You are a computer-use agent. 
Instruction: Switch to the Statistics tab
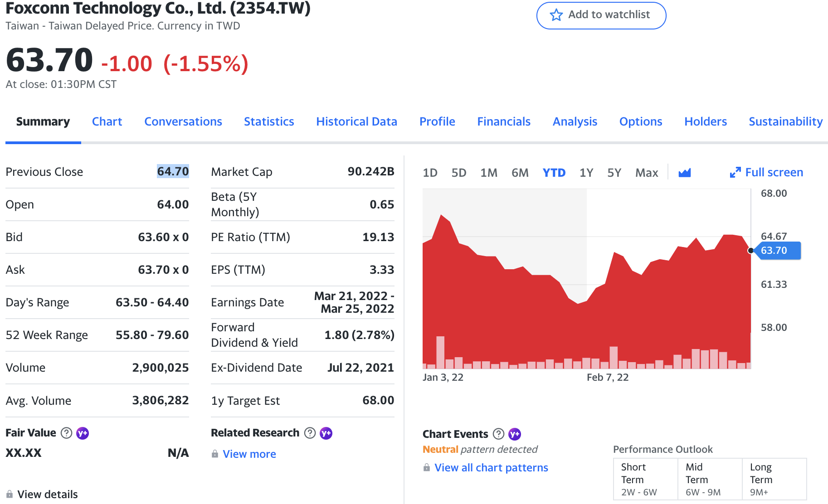(x=269, y=121)
